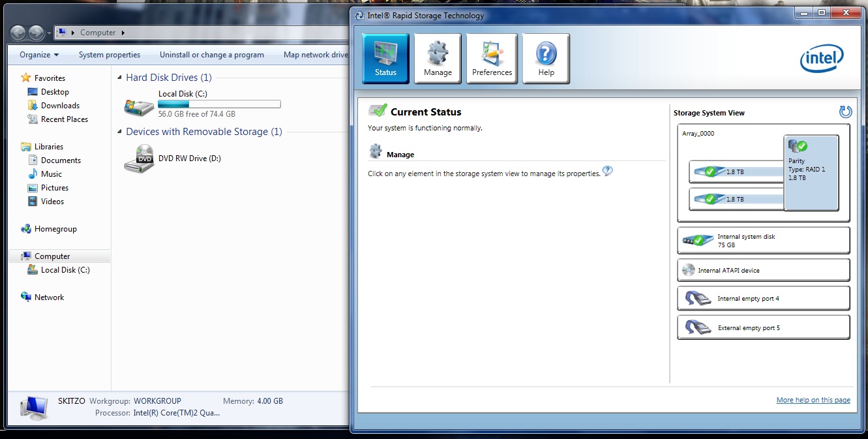Click the Parity RAID 1 volume

pyautogui.click(x=811, y=173)
